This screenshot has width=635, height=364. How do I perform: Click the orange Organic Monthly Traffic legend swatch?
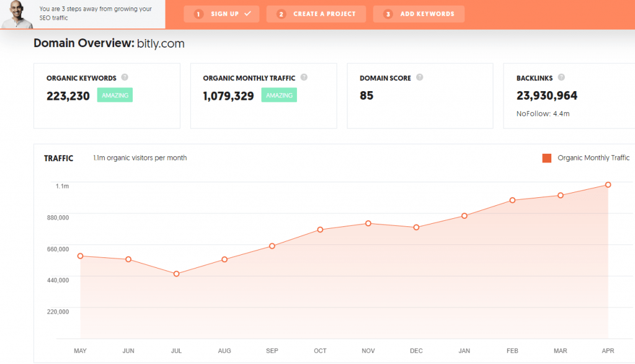point(547,158)
